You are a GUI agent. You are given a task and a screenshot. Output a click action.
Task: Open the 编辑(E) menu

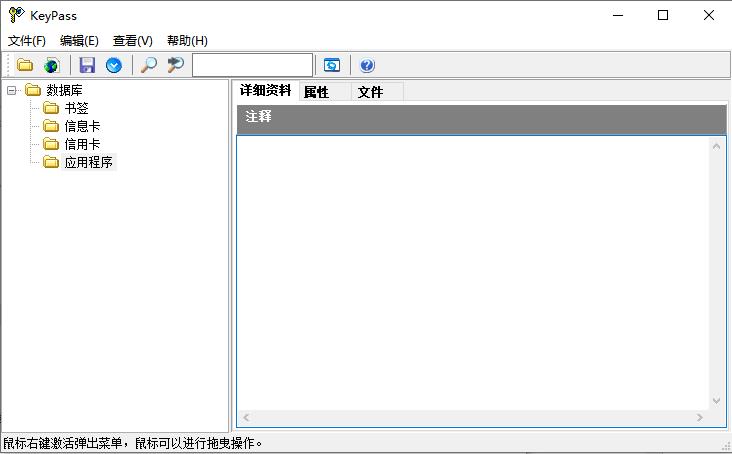(x=79, y=41)
